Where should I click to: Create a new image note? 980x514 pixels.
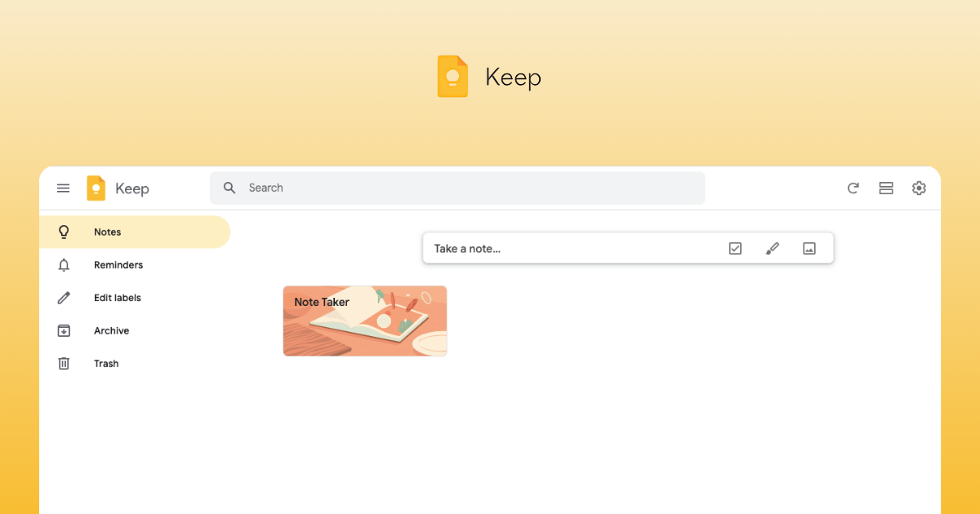pyautogui.click(x=809, y=249)
